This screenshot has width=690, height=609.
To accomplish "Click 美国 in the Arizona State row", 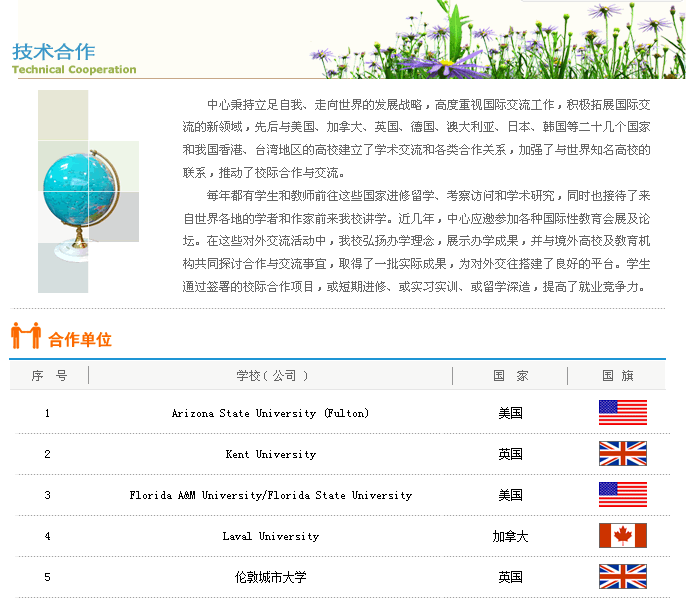I will pyautogui.click(x=510, y=413).
